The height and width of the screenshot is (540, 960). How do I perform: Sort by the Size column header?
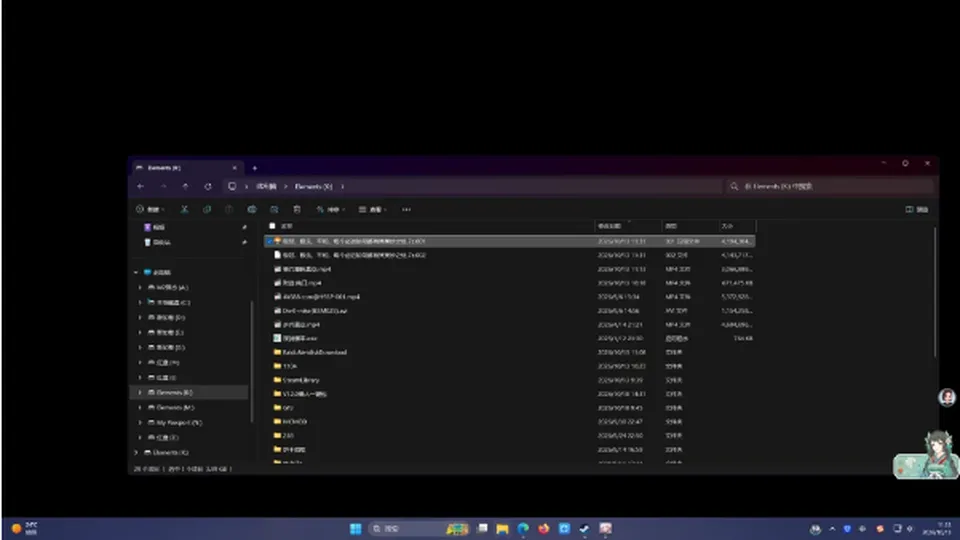(737, 226)
